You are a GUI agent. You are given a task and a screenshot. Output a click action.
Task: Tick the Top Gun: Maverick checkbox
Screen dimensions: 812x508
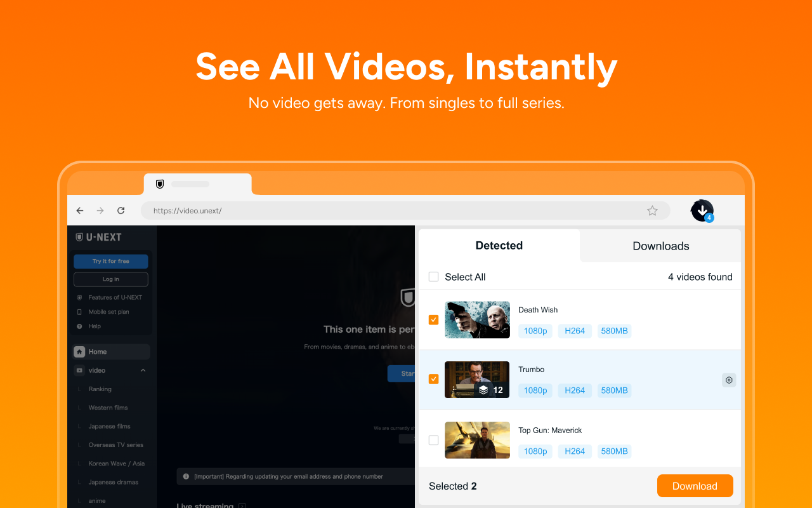click(434, 440)
